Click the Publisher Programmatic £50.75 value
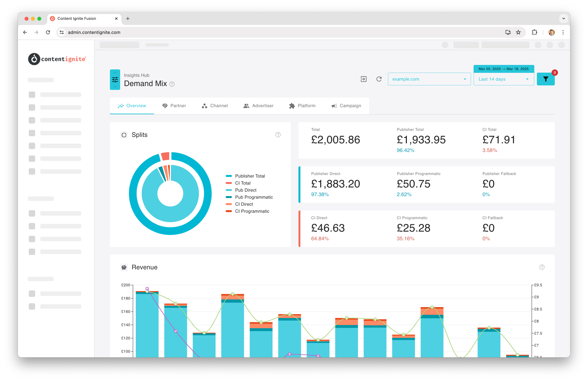The height and width of the screenshot is (381, 588). [414, 184]
